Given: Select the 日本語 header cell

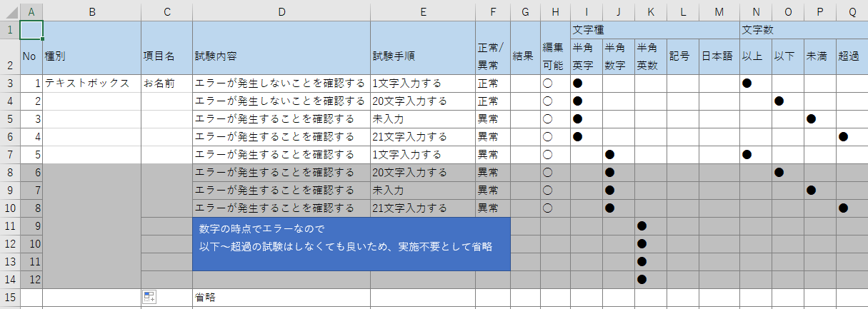Looking at the screenshot, I should 719,56.
